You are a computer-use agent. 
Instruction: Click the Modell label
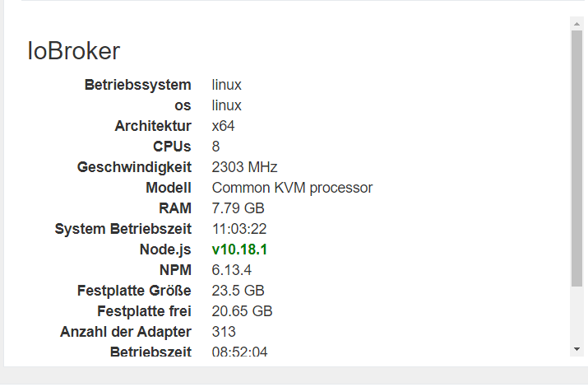pos(169,188)
